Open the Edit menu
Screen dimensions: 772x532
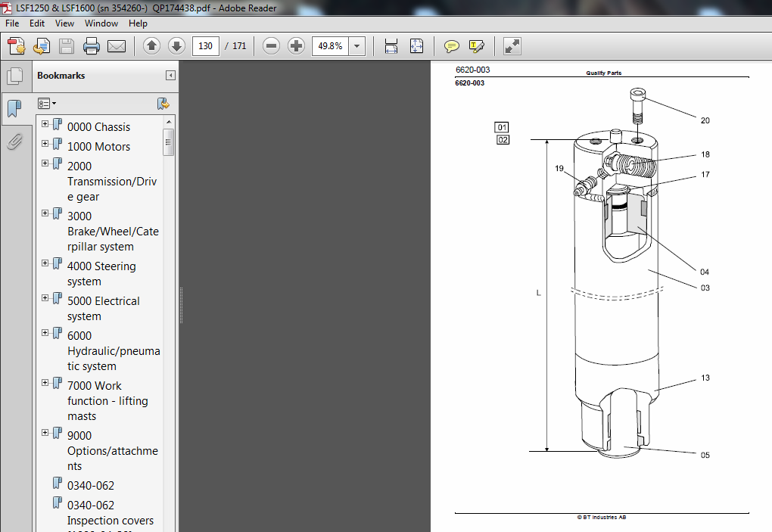click(x=37, y=23)
